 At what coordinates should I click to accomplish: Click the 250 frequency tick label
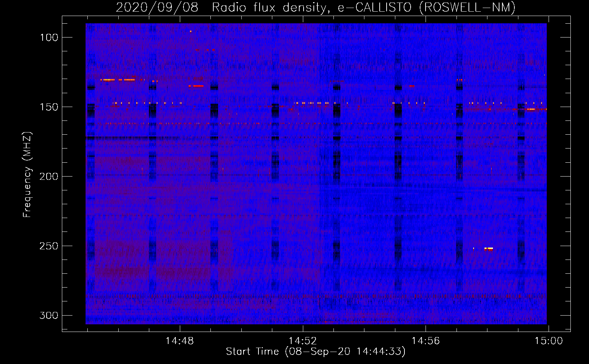tap(49, 246)
